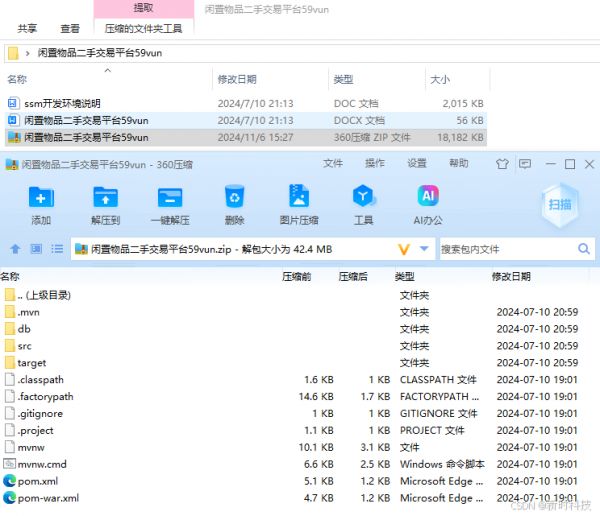The width and height of the screenshot is (600, 516).
Task: Click the archive icon of the selected ZIP row
Action: (14, 137)
